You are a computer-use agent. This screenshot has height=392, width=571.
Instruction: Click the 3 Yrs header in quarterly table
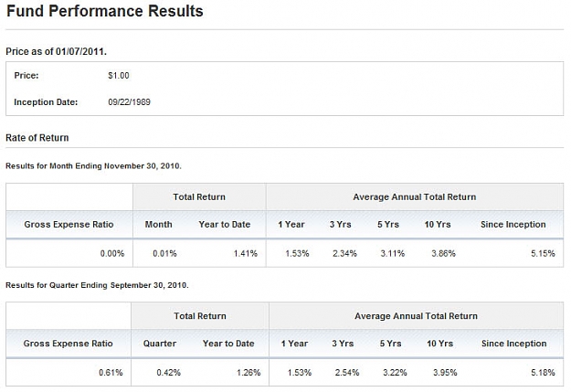pos(343,344)
